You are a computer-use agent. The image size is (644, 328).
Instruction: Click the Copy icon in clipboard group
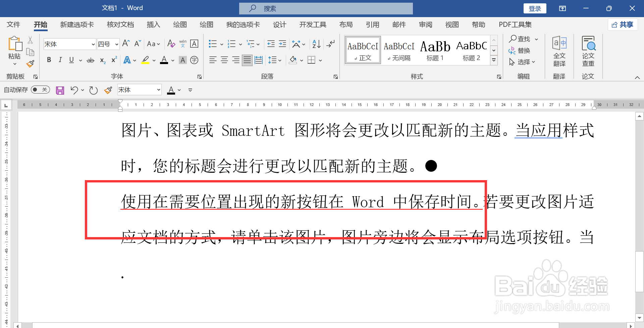coord(30,52)
